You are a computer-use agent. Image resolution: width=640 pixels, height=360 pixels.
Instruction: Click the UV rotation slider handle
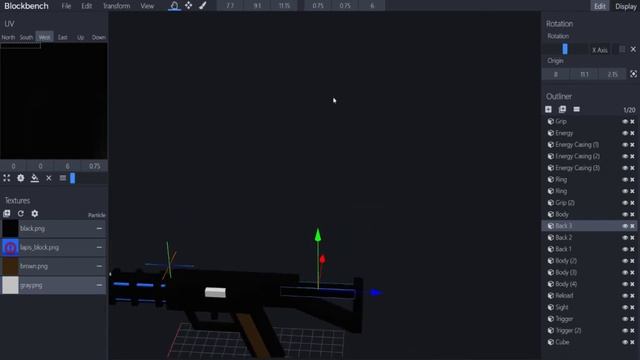(73, 178)
